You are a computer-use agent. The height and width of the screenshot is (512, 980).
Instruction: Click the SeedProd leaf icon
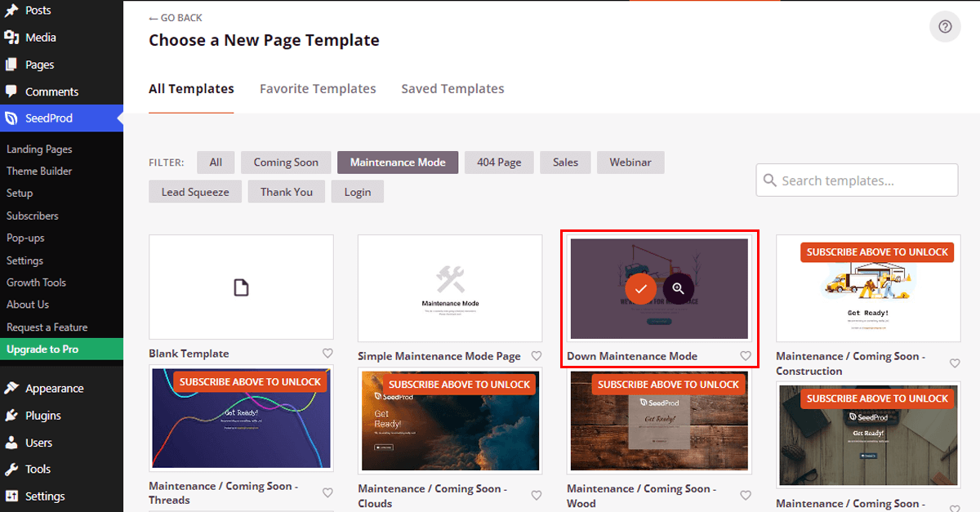11,118
